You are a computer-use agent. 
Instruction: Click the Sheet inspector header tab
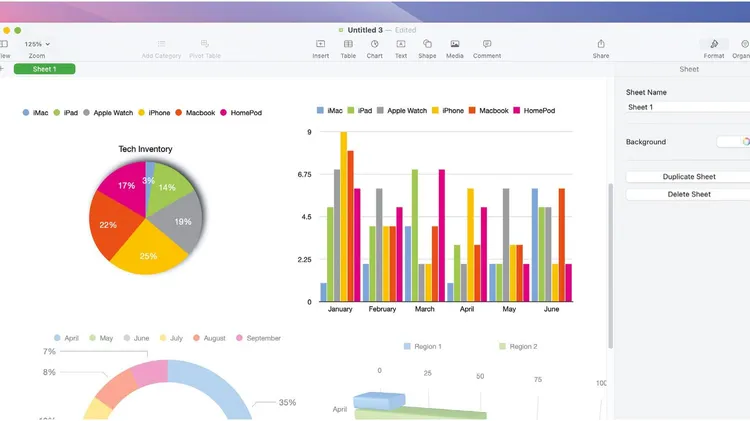tap(689, 69)
